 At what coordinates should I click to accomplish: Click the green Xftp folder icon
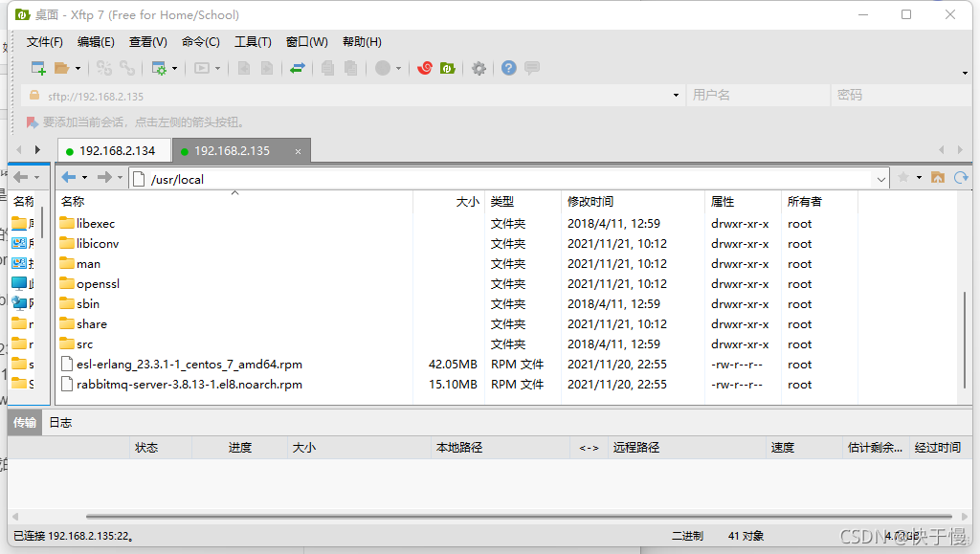pyautogui.click(x=448, y=68)
